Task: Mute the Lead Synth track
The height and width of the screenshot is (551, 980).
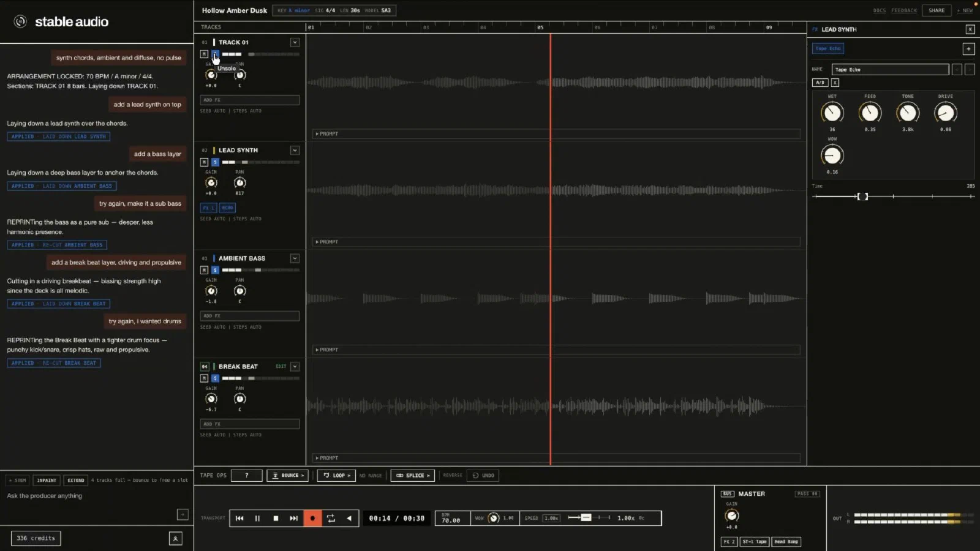Action: tap(205, 162)
